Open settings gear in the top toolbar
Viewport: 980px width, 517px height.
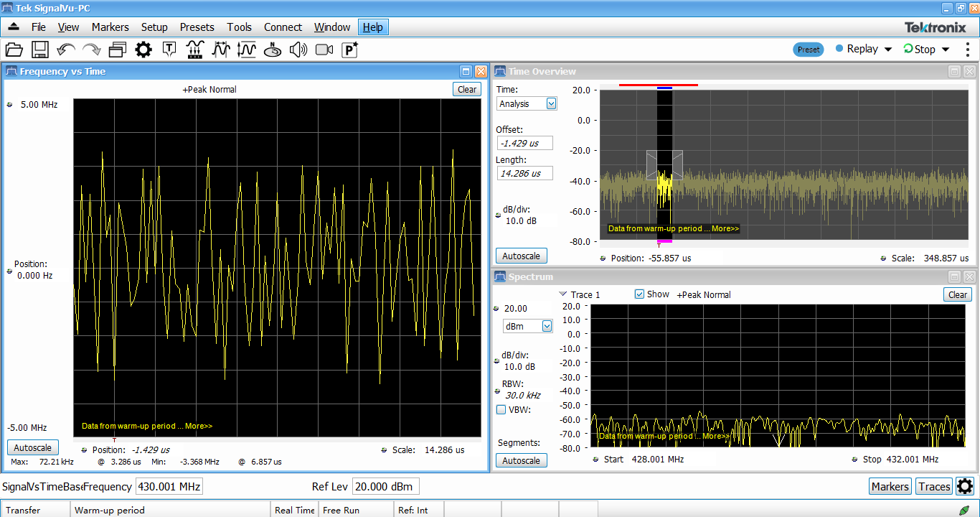(143, 50)
